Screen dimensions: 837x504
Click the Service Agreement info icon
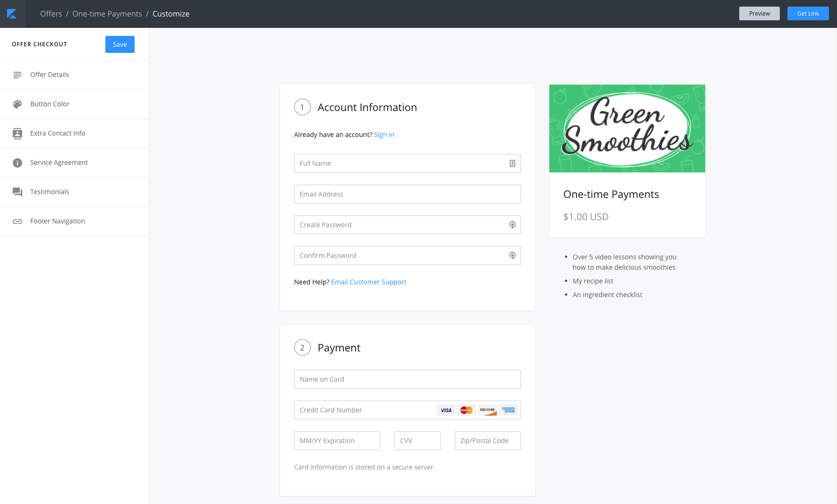(17, 162)
